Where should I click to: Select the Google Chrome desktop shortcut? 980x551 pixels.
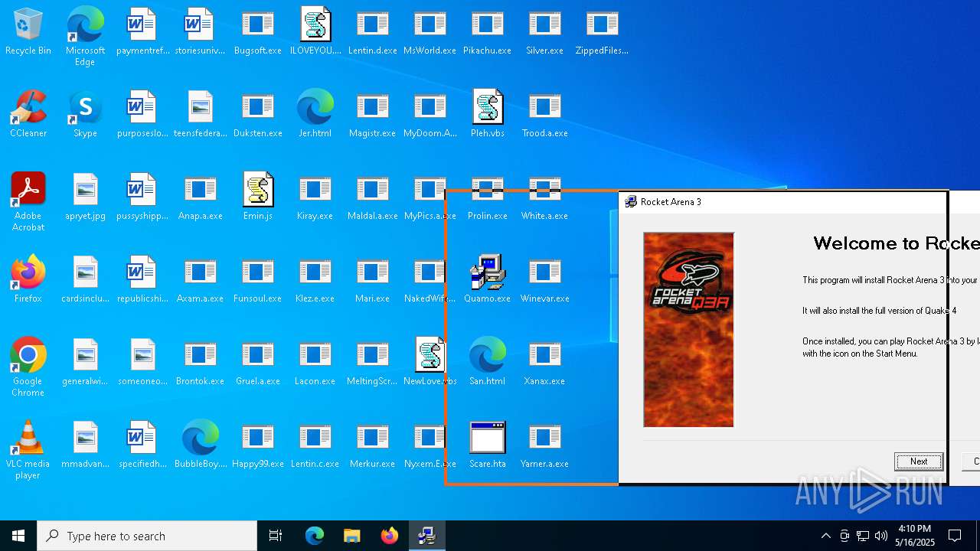28,367
